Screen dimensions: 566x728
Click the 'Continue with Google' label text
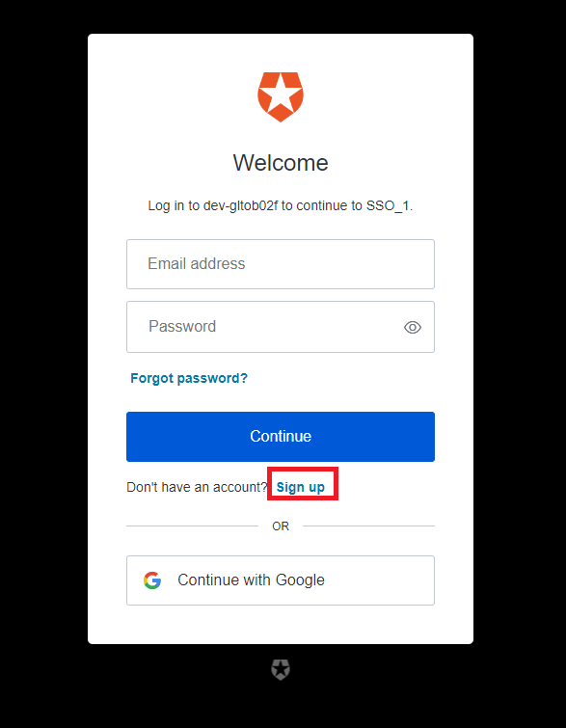tap(252, 580)
